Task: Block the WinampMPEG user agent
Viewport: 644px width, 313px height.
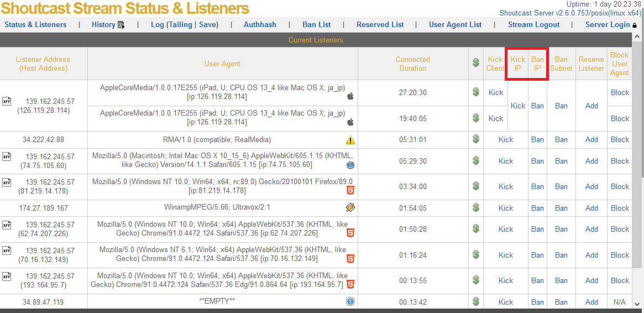Action: 620,208
